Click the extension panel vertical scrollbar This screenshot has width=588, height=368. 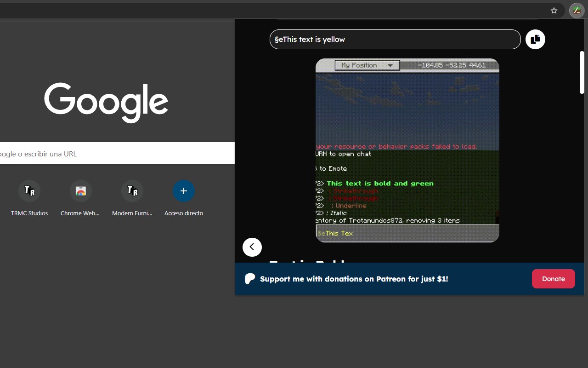coord(582,72)
